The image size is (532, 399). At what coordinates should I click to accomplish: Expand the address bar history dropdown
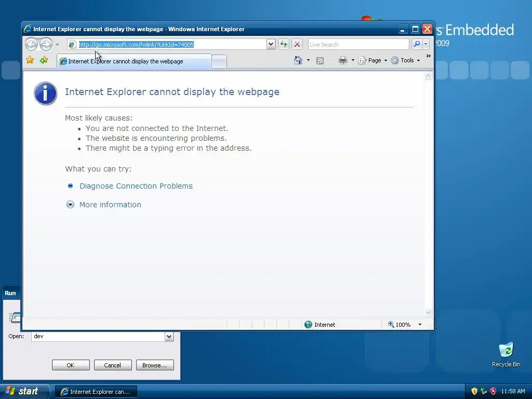pyautogui.click(x=271, y=44)
